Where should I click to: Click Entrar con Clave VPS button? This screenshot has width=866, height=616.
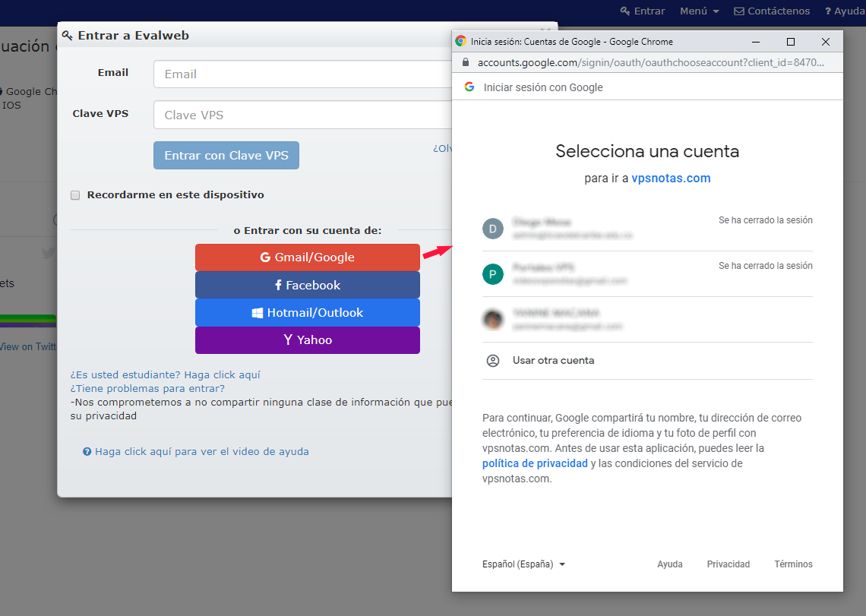[x=226, y=155]
